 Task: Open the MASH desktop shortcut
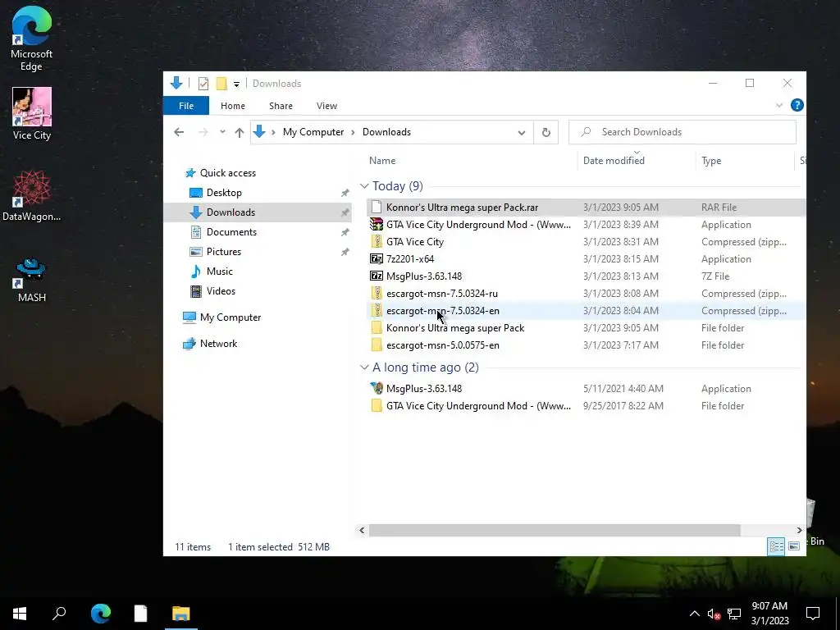coord(32,281)
